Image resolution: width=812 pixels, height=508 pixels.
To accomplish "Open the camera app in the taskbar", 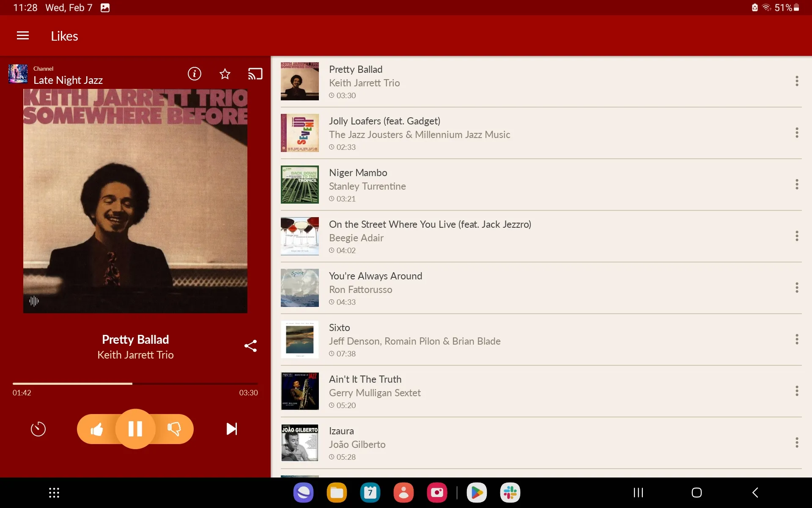I will coord(437,493).
